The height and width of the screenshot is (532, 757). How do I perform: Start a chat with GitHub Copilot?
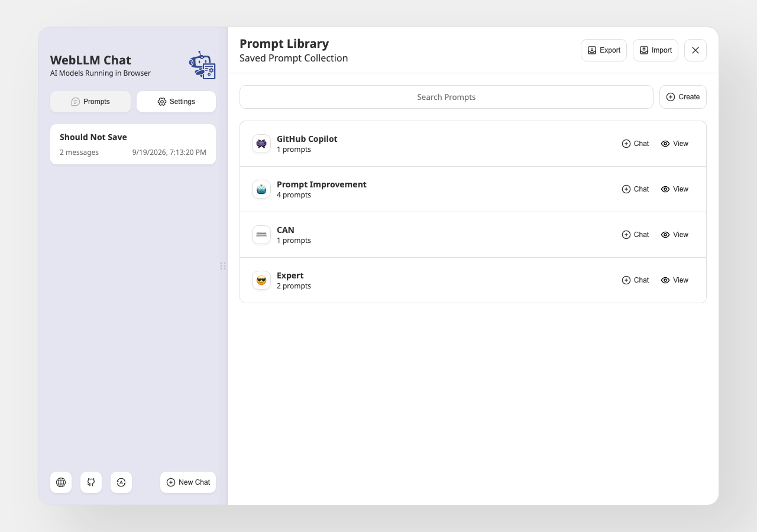[635, 144]
